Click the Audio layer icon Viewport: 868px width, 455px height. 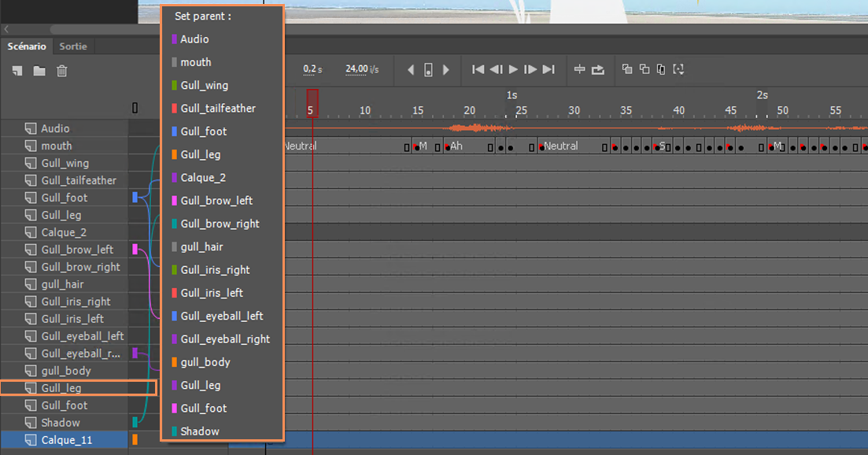31,128
